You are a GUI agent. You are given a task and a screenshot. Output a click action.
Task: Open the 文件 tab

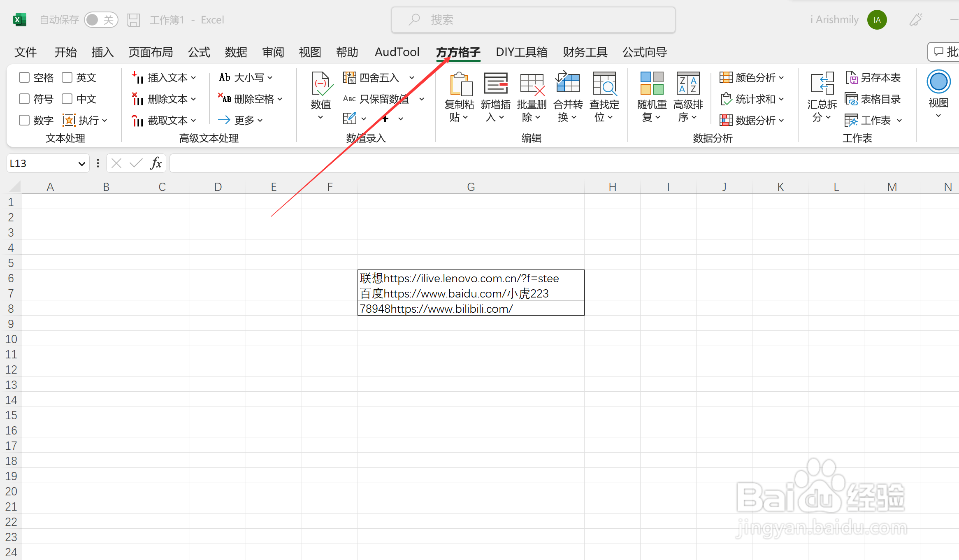26,52
